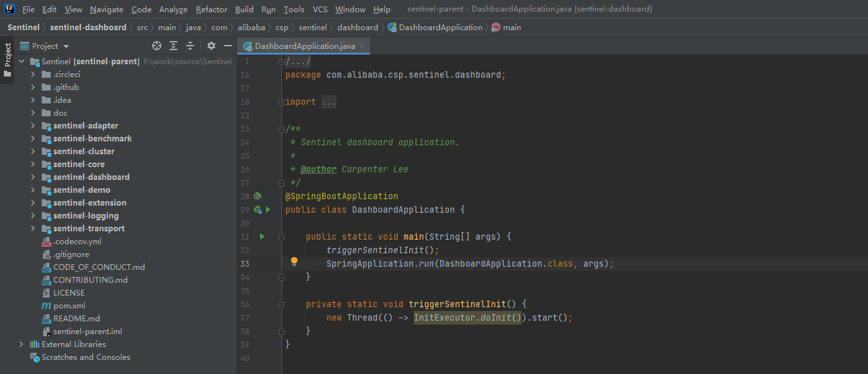Open the Analyze menu
This screenshot has width=868, height=374.
pyautogui.click(x=173, y=10)
